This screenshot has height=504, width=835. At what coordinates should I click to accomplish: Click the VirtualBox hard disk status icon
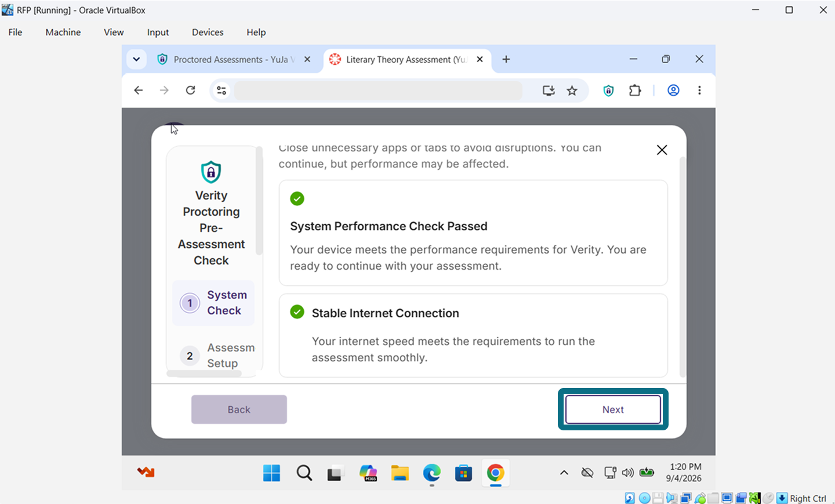tap(630, 498)
